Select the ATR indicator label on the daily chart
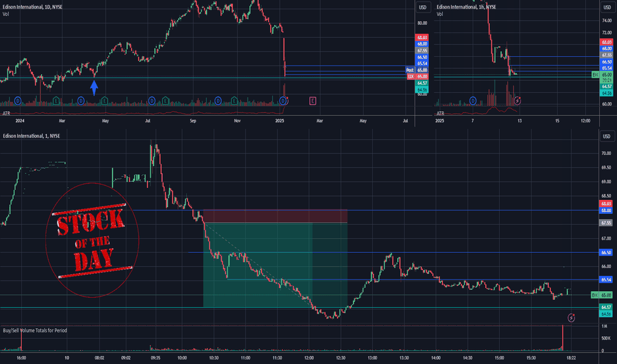Screen dimensions: 617x364 click(7, 113)
